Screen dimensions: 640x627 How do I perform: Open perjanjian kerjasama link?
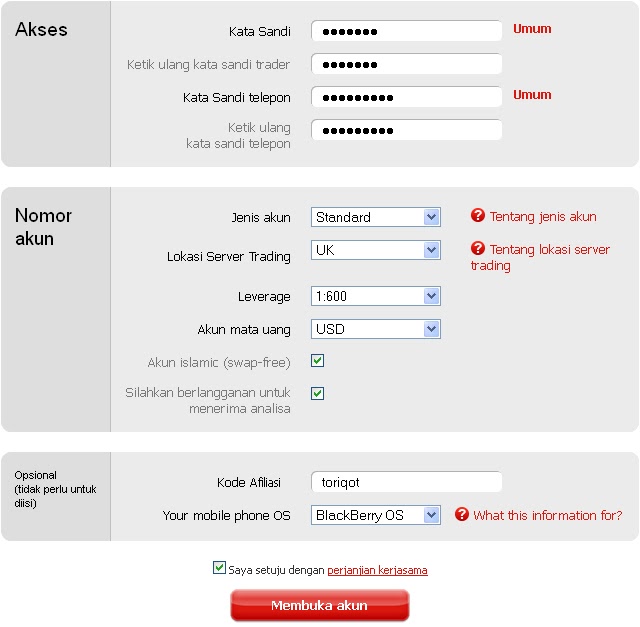click(x=377, y=570)
